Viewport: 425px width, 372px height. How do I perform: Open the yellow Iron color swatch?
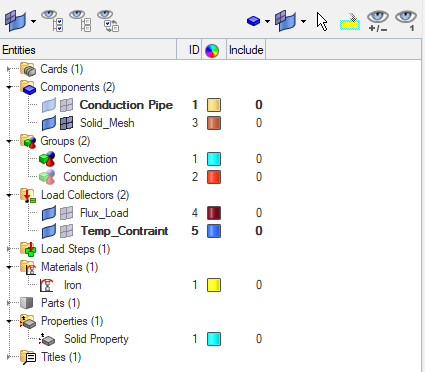[x=214, y=285]
